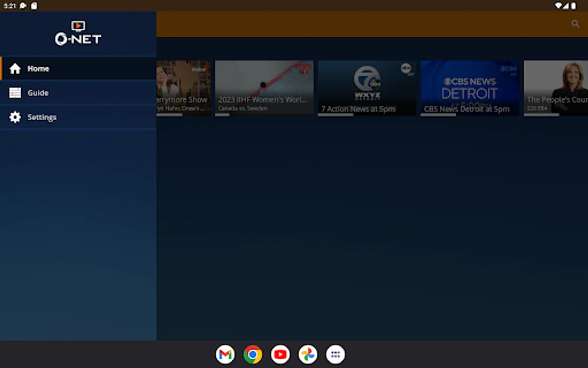588x368 pixels.
Task: Open Home from the side menu
Action: 78,69
